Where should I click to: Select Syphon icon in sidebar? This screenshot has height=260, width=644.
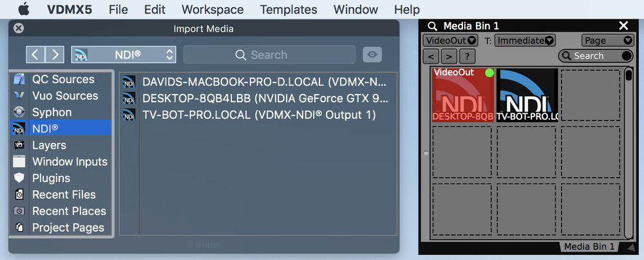tap(19, 112)
